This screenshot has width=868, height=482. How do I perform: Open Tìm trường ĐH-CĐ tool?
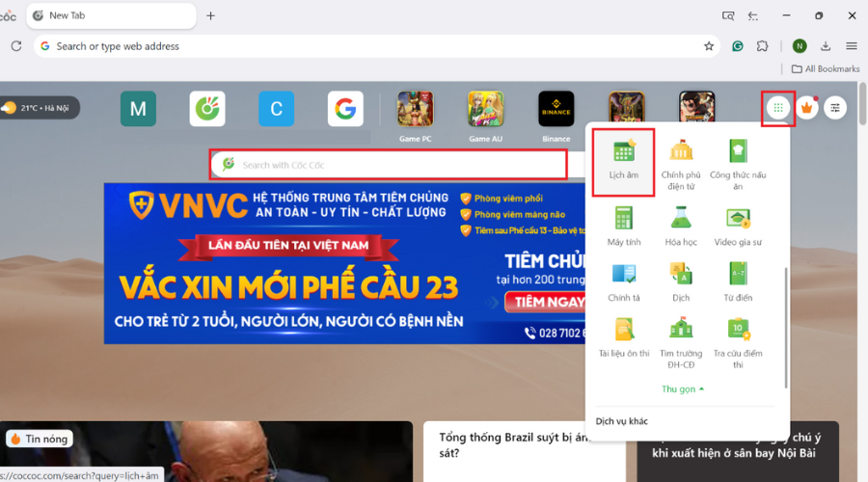(681, 342)
